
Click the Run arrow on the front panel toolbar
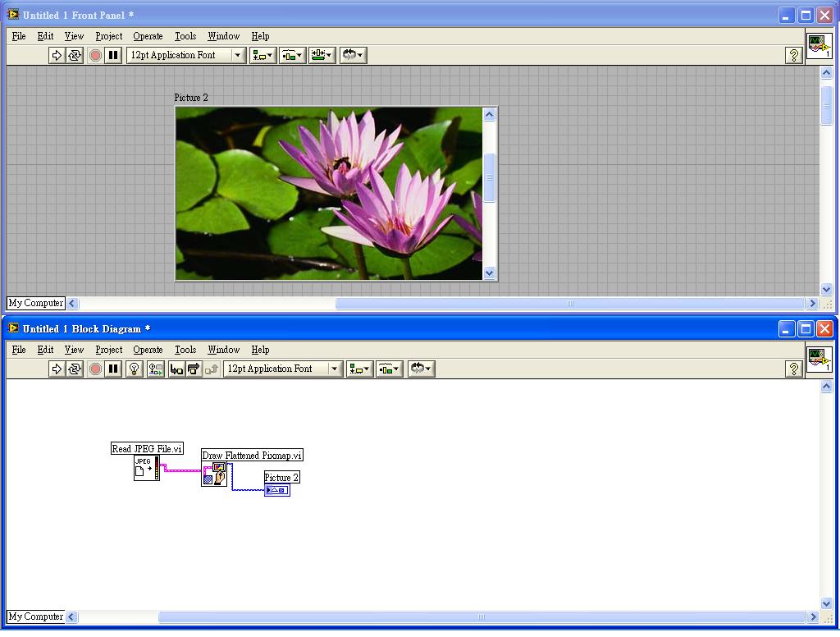coord(57,55)
